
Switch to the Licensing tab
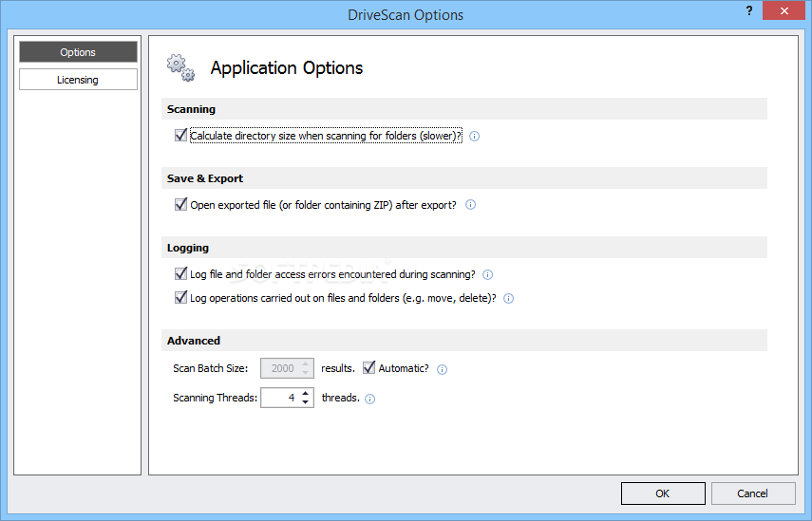click(x=78, y=80)
